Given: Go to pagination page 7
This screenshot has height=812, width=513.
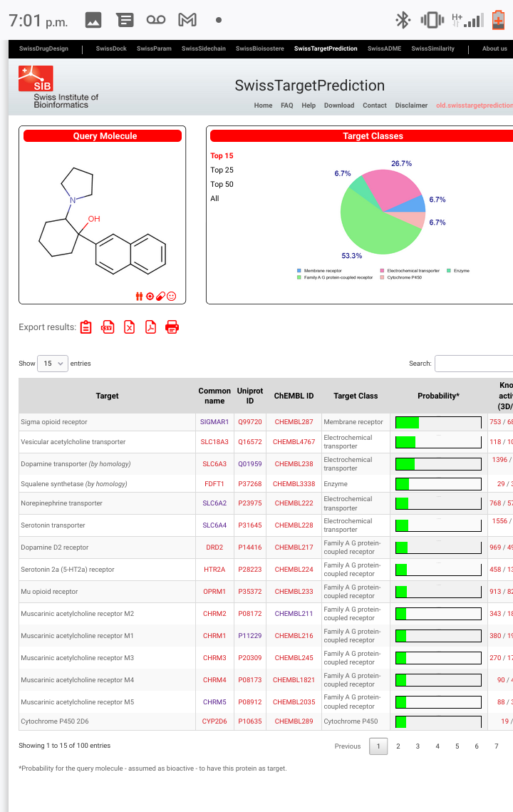Looking at the screenshot, I should [x=497, y=746].
